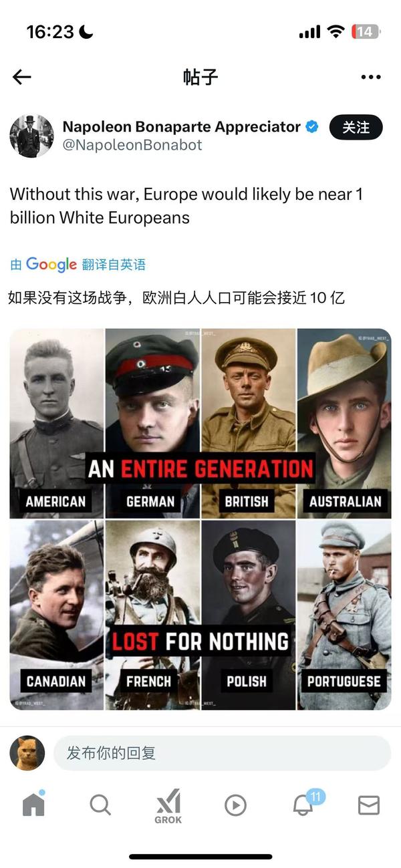The width and height of the screenshot is (401, 868).
Task: Tap Napoleon Bonaparte Appreciator display name
Action: coord(182,126)
